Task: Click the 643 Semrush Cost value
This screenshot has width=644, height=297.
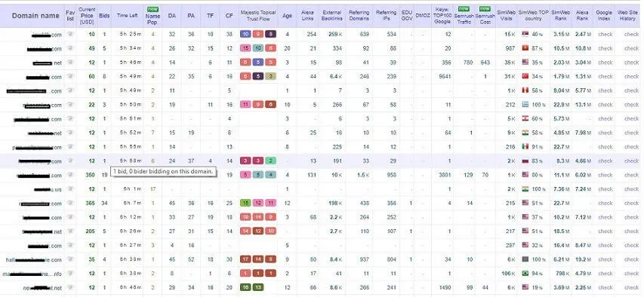Action: (485, 63)
